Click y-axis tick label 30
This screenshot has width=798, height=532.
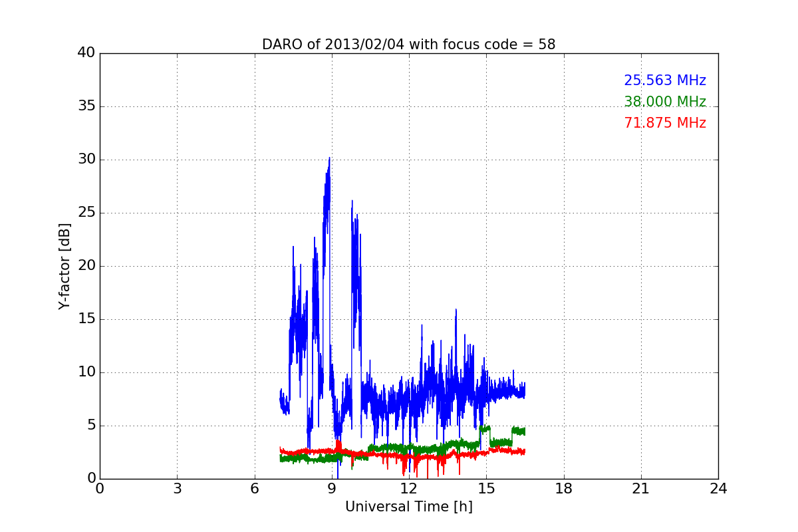pos(86,160)
